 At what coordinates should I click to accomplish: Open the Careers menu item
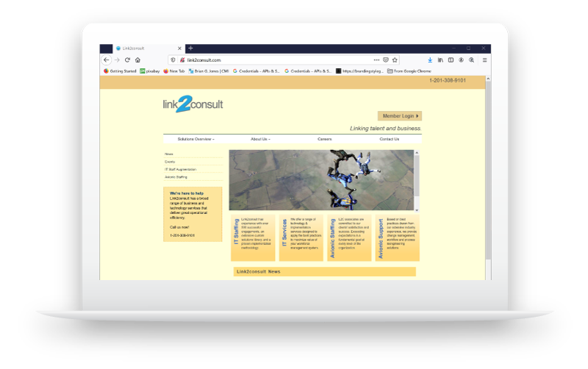click(324, 139)
